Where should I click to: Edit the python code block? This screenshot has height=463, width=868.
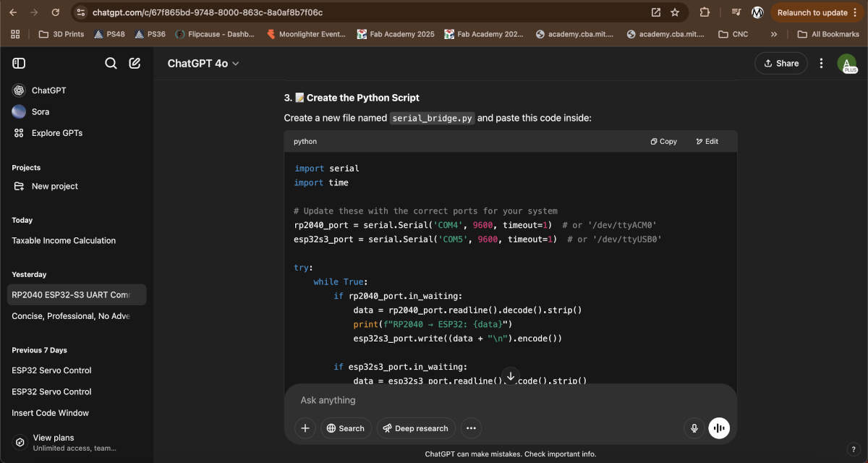point(707,142)
